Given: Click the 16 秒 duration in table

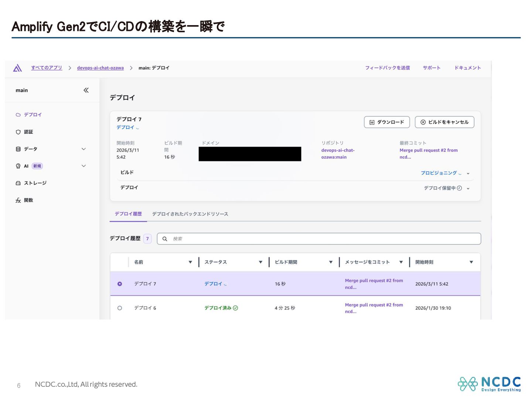Looking at the screenshot, I should [280, 284].
